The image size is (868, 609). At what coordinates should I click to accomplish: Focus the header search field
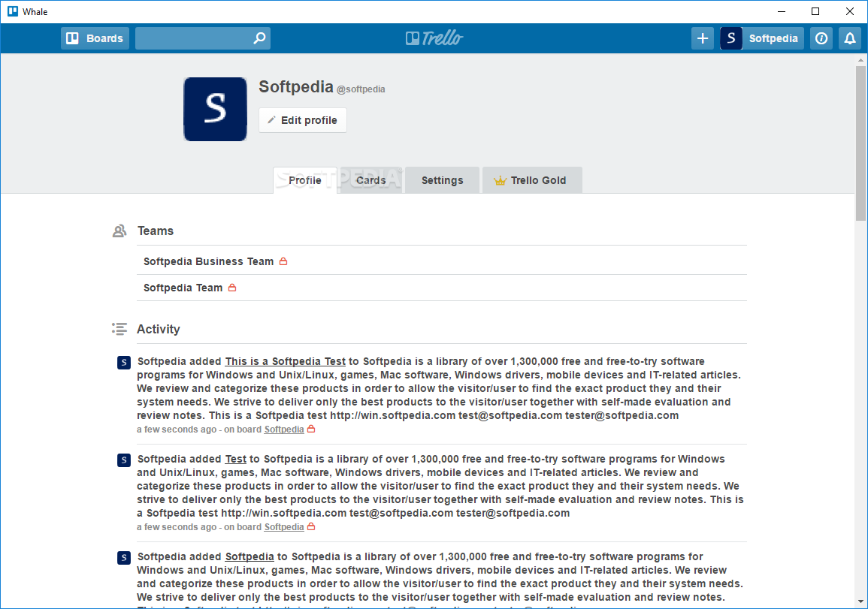click(x=203, y=38)
